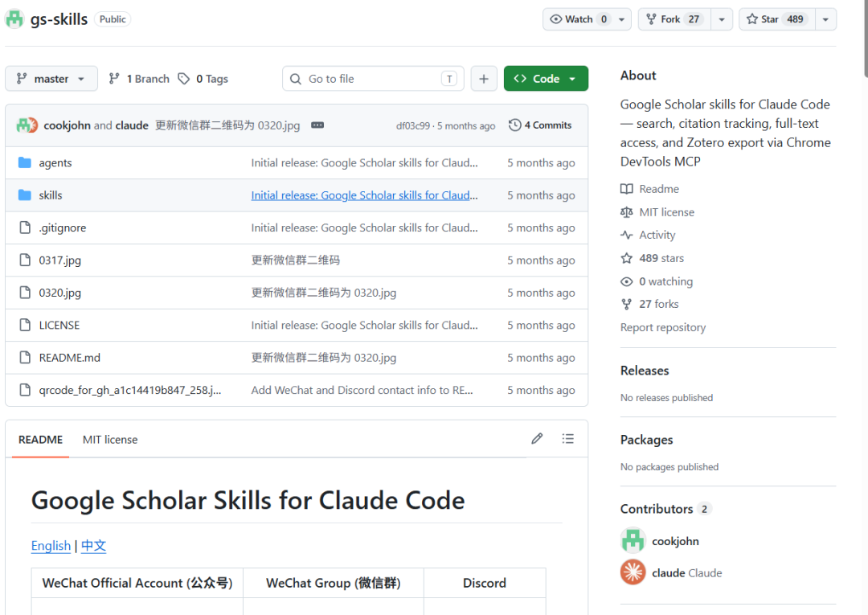This screenshot has width=868, height=615.
Task: Click the LICENSE file icon
Action: tap(25, 325)
